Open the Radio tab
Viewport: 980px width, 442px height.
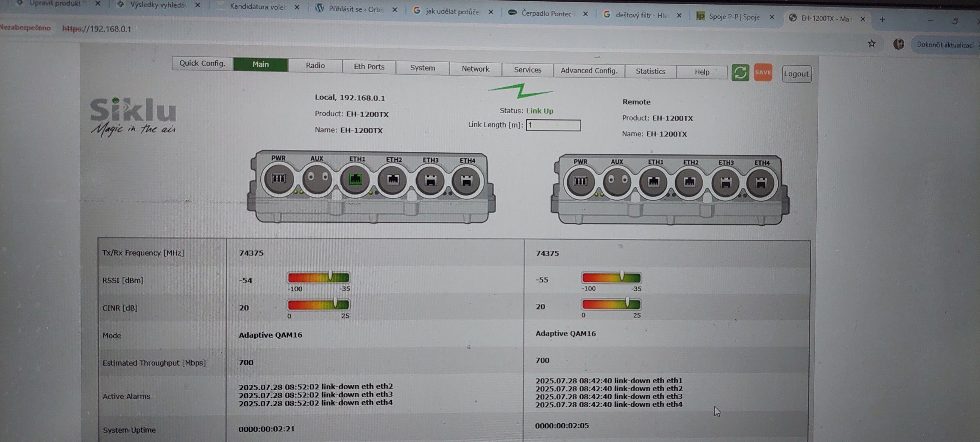[315, 65]
